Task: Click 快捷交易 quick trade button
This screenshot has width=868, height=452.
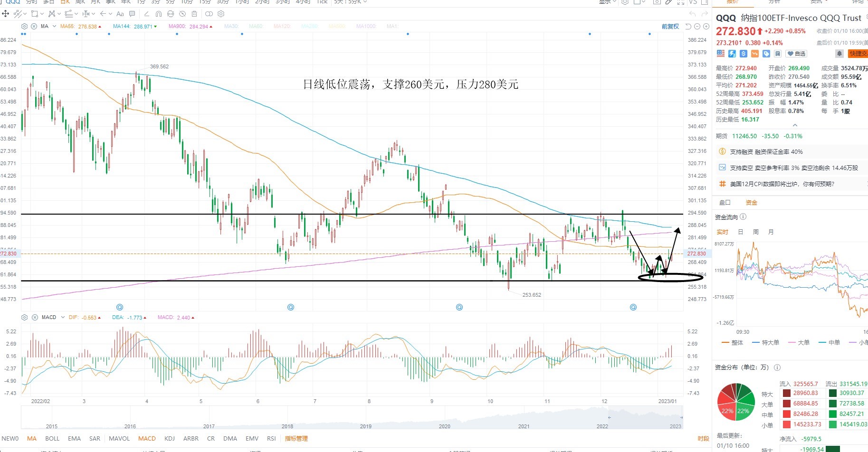Action: click(858, 54)
